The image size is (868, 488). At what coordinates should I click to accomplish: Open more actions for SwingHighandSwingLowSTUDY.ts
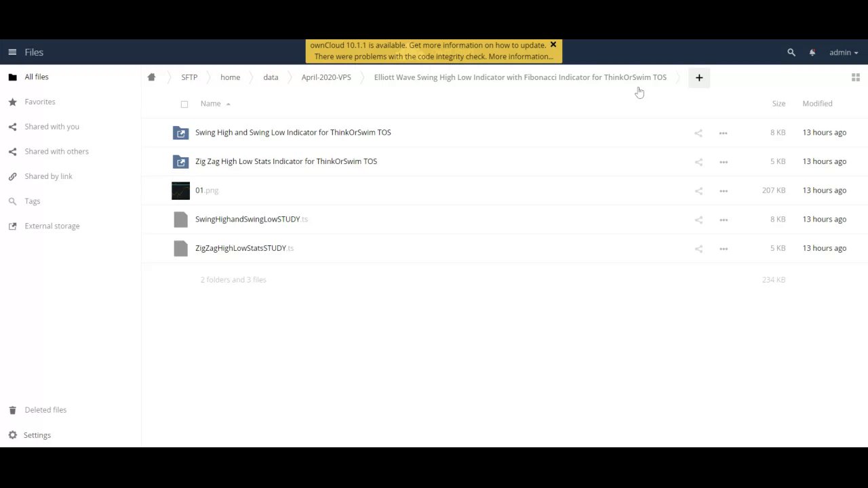pos(723,220)
